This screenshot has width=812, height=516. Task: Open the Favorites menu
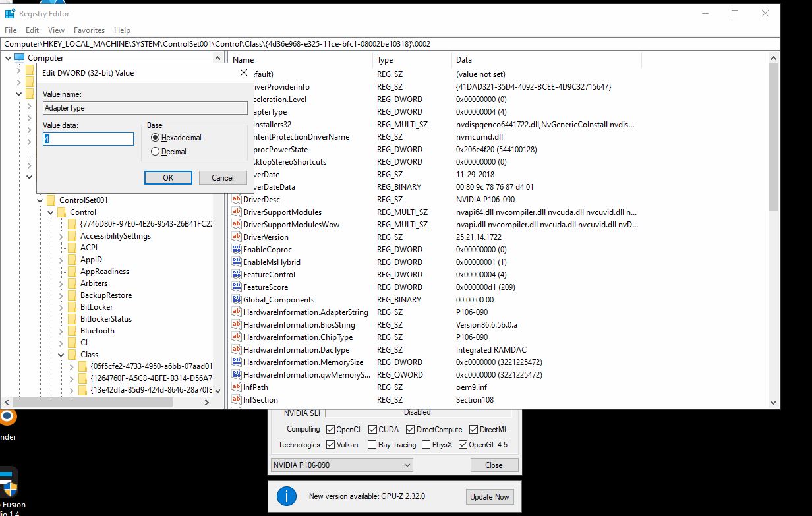point(90,30)
